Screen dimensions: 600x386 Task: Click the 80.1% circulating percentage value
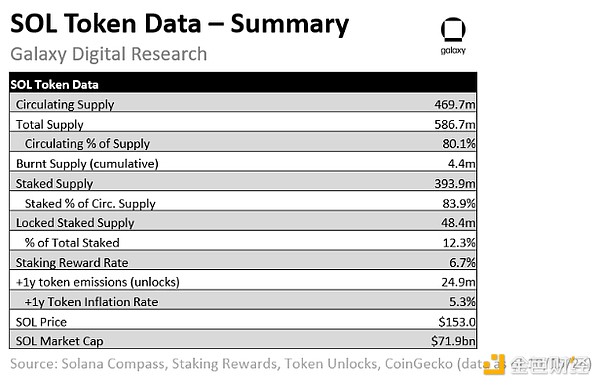(459, 144)
